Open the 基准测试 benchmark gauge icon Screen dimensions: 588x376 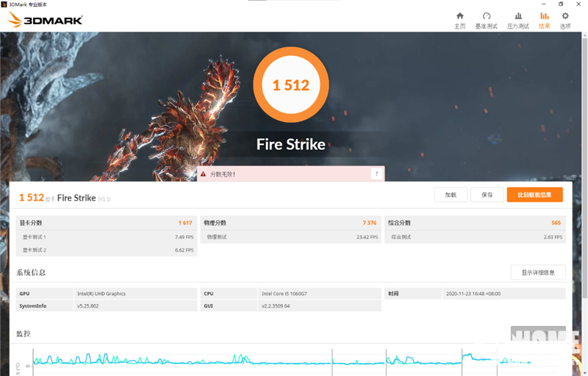click(487, 21)
